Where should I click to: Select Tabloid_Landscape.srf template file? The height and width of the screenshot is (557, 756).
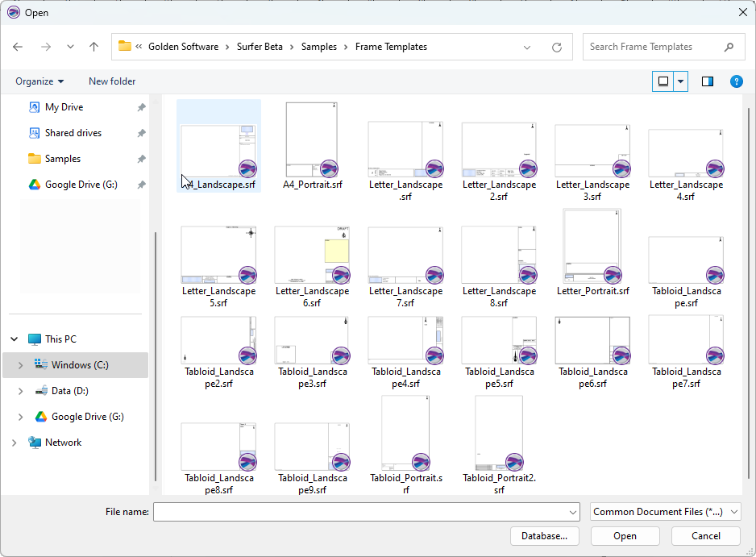686,260
